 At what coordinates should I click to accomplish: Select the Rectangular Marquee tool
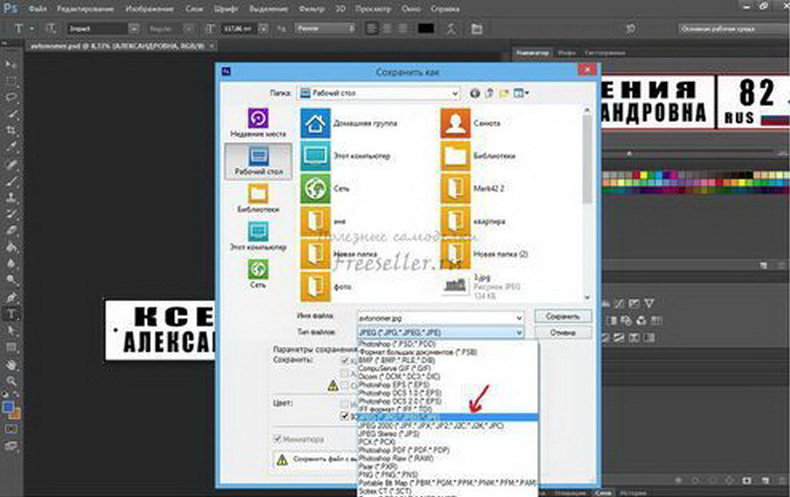point(11,81)
